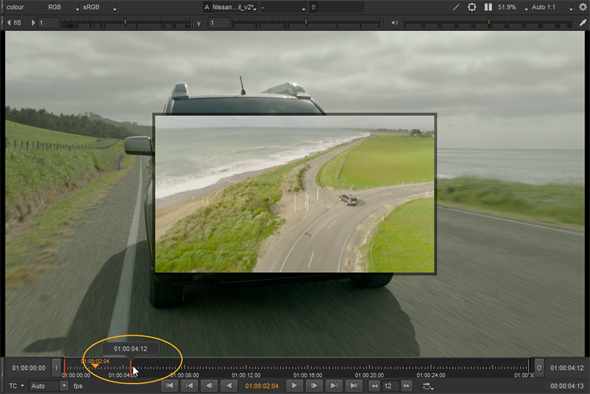Open the zoom level 51.9% dropdown
The height and width of the screenshot is (394, 590).
pyautogui.click(x=512, y=7)
